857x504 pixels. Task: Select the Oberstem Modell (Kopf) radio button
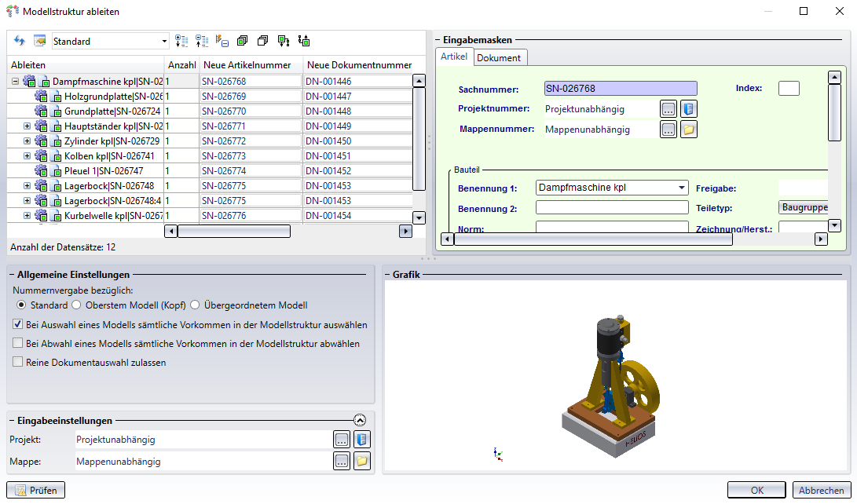(77, 305)
